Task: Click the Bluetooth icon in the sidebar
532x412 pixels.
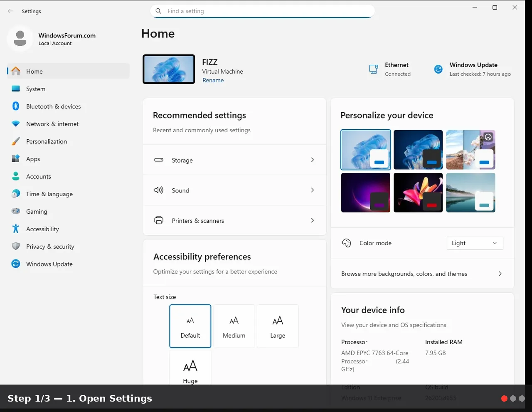Action: (16, 106)
